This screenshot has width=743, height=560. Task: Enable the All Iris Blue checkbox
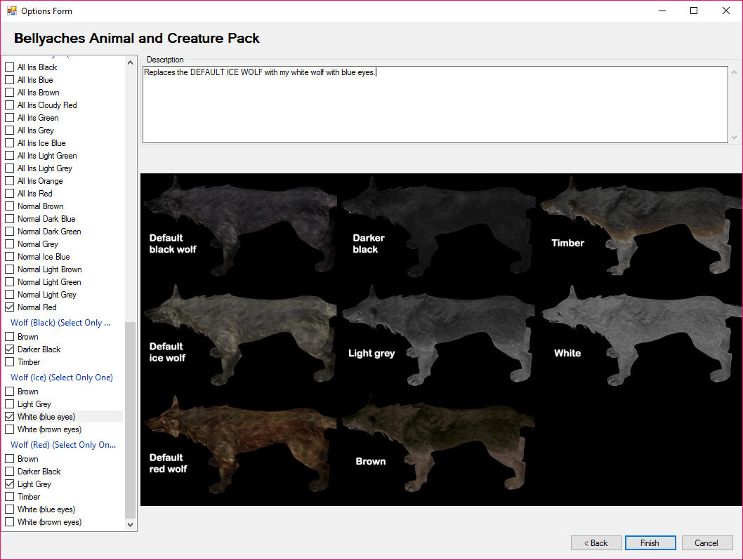(x=9, y=80)
